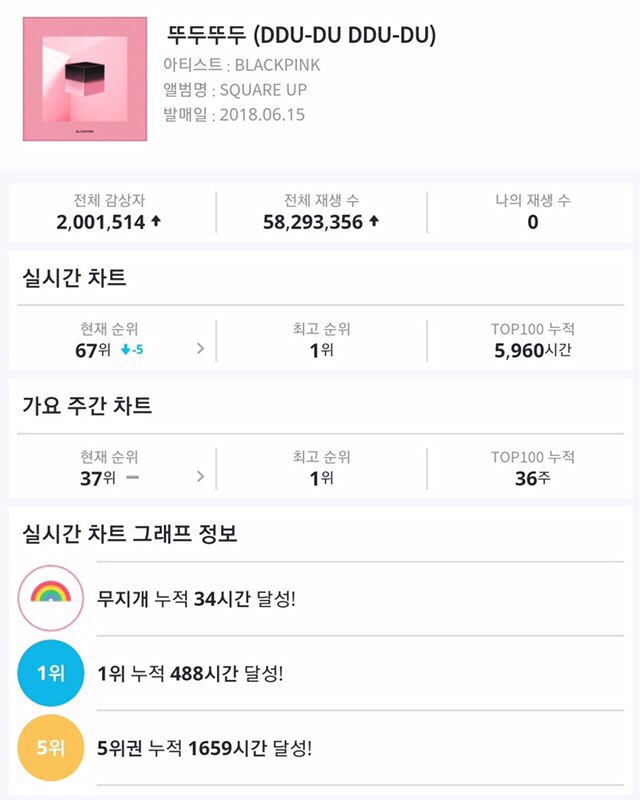Expand the realtime chart current rank chevron
The height and width of the screenshot is (800, 640).
point(201,350)
